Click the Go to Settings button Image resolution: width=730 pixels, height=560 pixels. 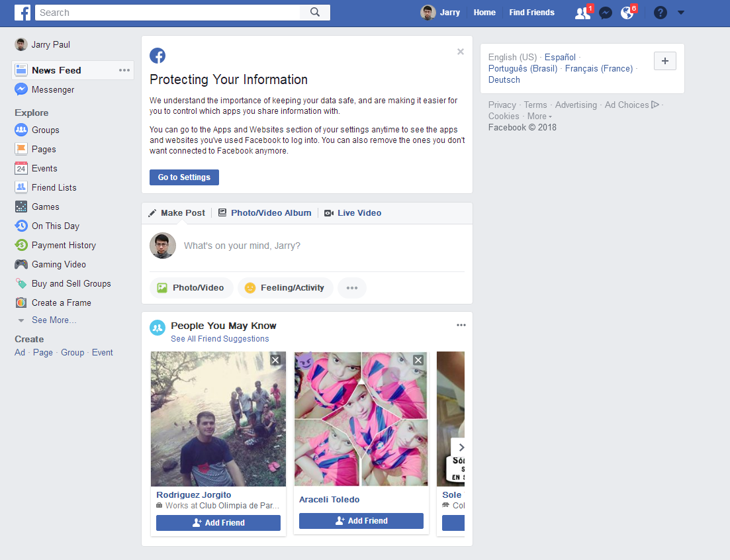184,177
